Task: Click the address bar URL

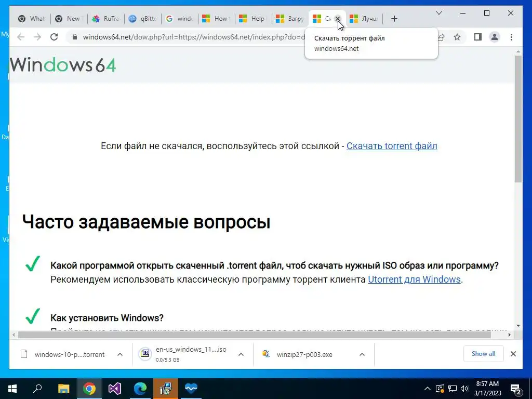Action: [193, 37]
